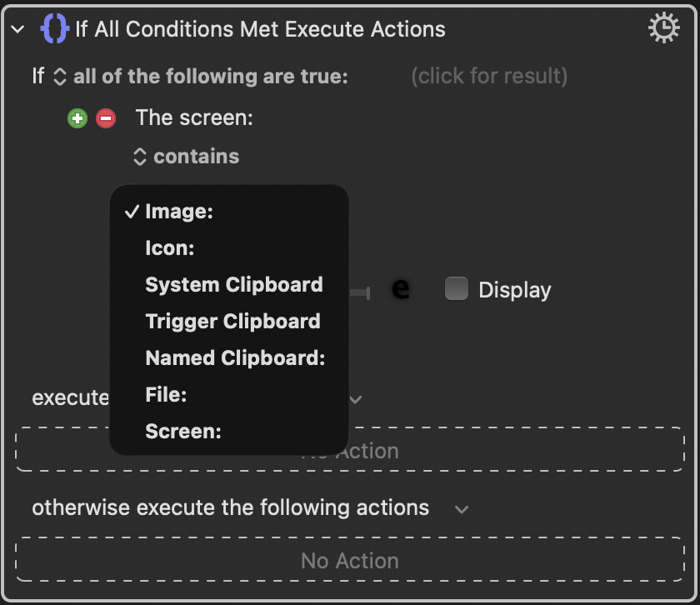Collapse the If All Conditions action
This screenshot has width=700, height=605.
pos(17,30)
